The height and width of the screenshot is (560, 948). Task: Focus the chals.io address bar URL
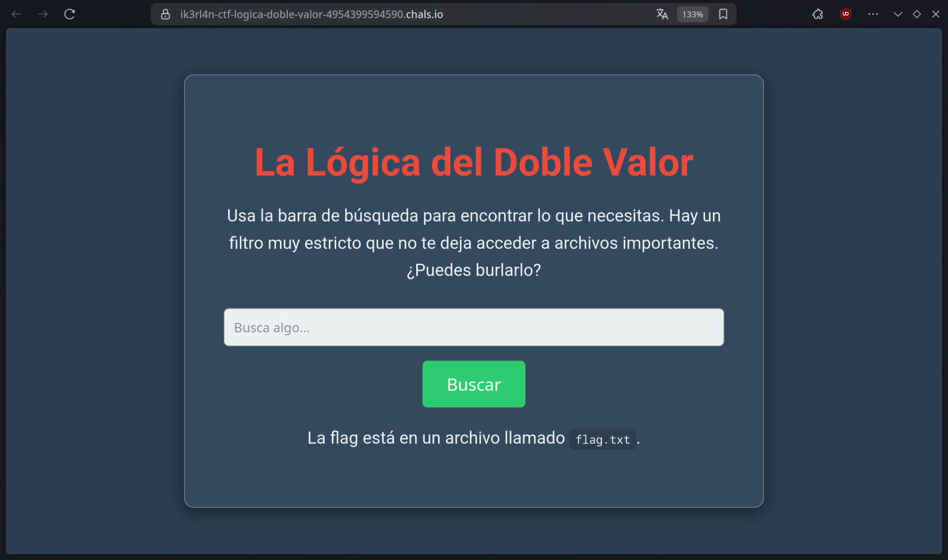pos(311,14)
